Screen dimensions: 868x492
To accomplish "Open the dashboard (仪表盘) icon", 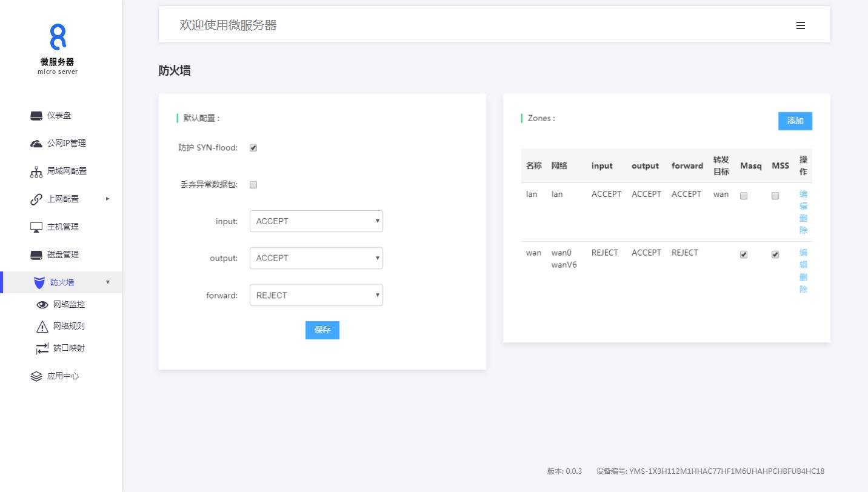I will tap(36, 116).
